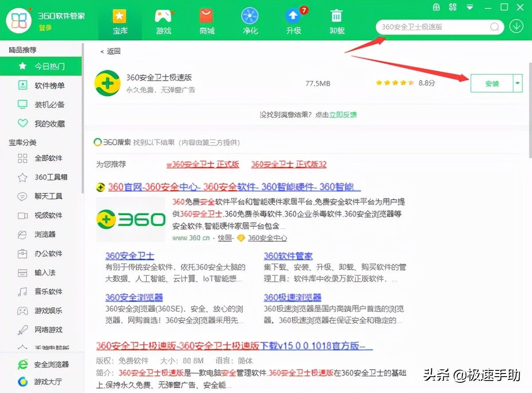The height and width of the screenshot is (393, 532).
Task: Click the sidebar vertical scrollbar
Action: (x=83, y=119)
